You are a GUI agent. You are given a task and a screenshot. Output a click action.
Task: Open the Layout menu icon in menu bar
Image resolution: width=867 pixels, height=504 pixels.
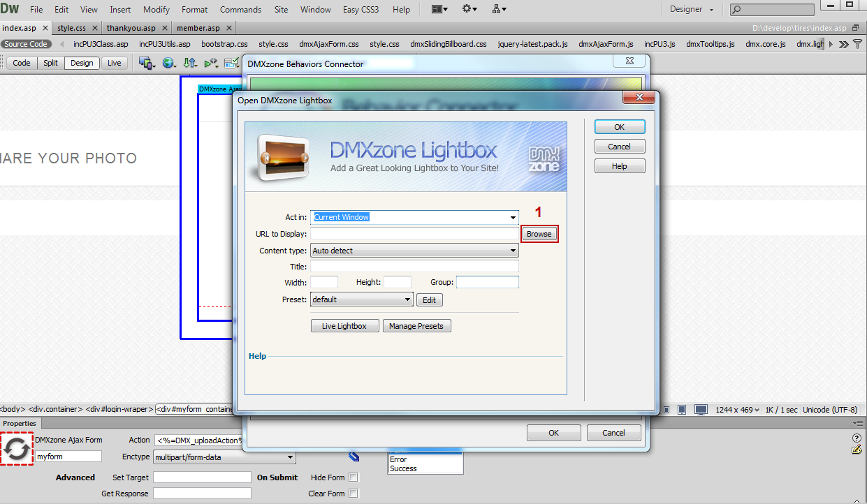pyautogui.click(x=439, y=9)
